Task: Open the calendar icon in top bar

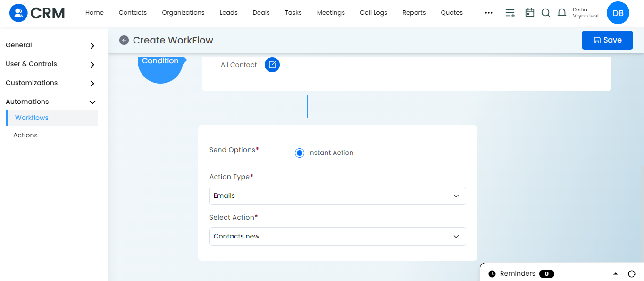Action: pyautogui.click(x=530, y=13)
